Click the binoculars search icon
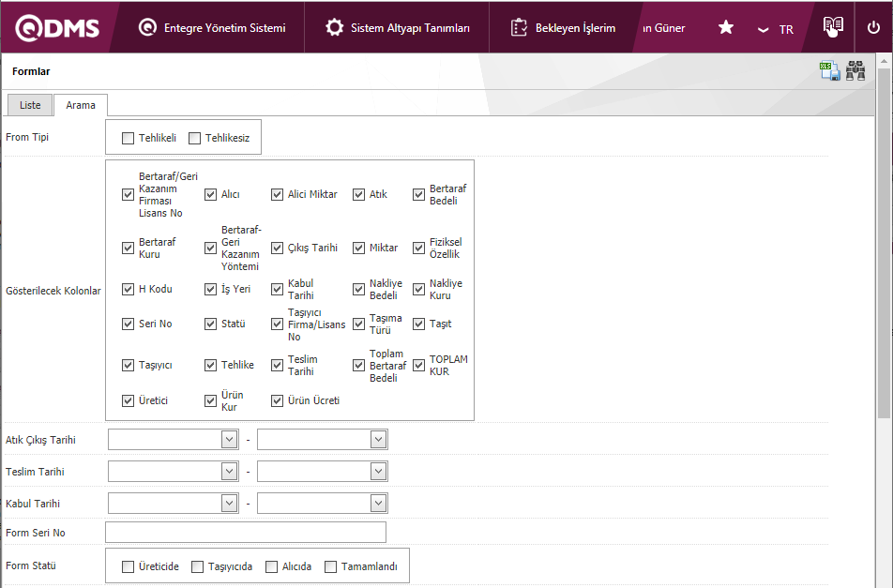Viewport: 893px width, 588px height. [855, 71]
